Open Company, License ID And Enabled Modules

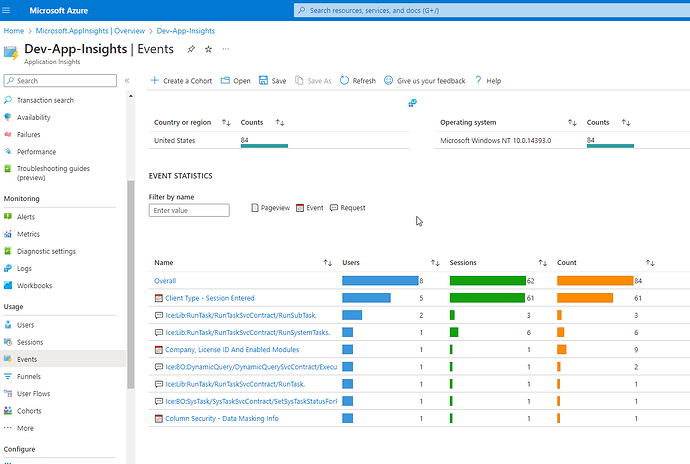tap(232, 350)
